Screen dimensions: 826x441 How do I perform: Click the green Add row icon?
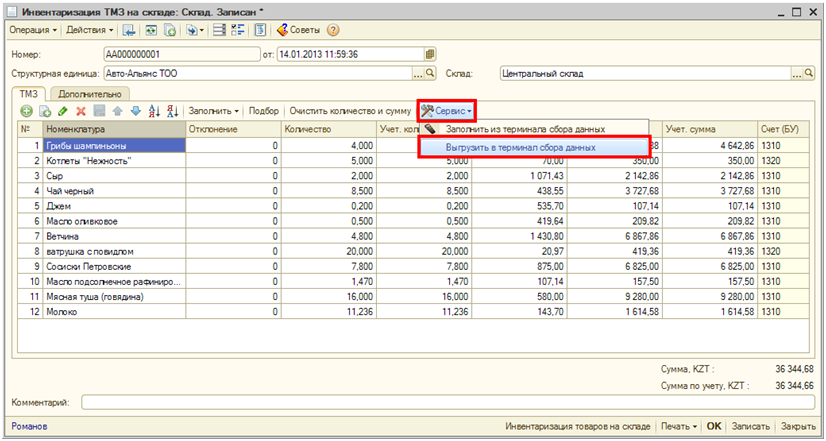(x=26, y=111)
